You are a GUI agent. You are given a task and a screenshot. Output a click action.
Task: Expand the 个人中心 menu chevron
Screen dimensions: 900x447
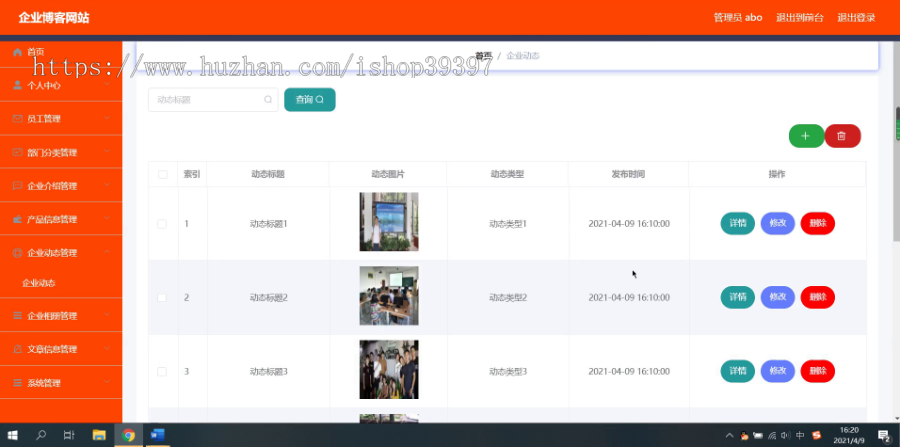[x=107, y=85]
